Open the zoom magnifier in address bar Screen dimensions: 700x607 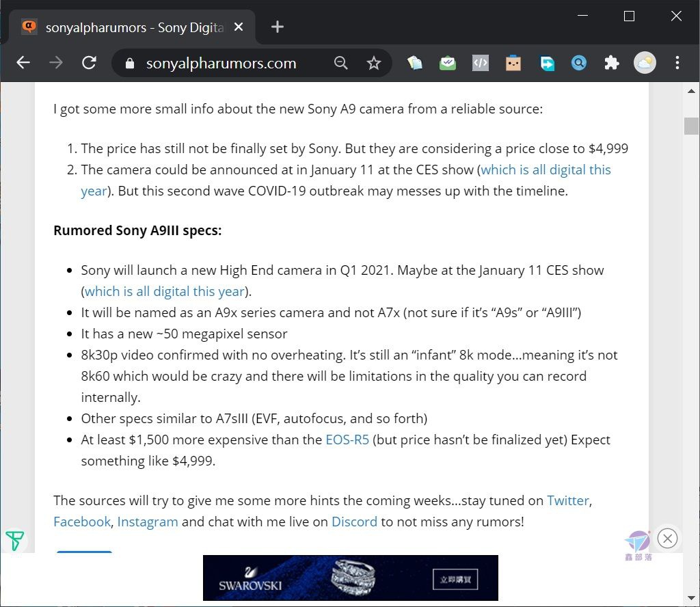[x=340, y=63]
